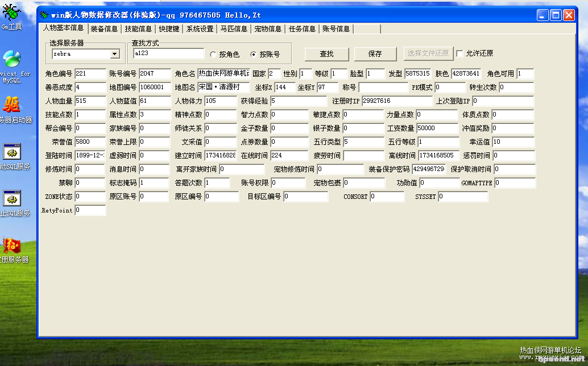Click the 属性点数 field
This screenshot has width=588, height=366.
[x=155, y=115]
